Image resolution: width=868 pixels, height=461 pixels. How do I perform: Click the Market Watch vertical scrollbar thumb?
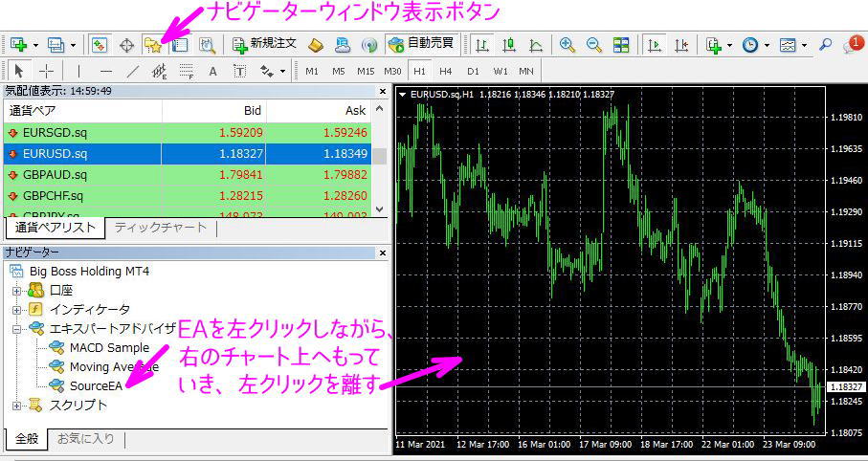(379, 156)
